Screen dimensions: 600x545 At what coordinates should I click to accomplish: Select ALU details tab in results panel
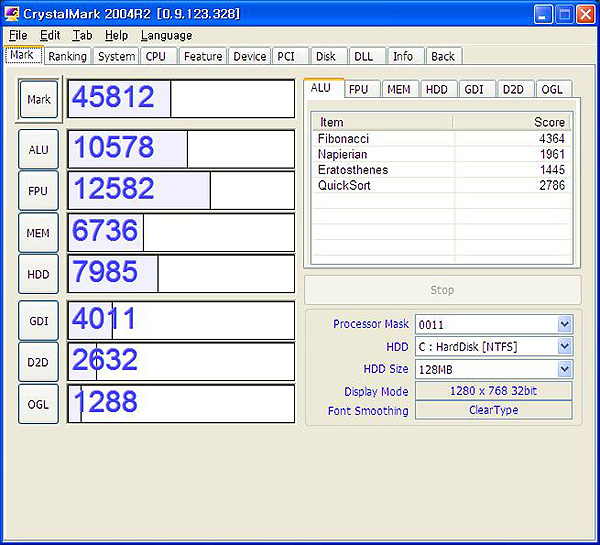coord(324,88)
